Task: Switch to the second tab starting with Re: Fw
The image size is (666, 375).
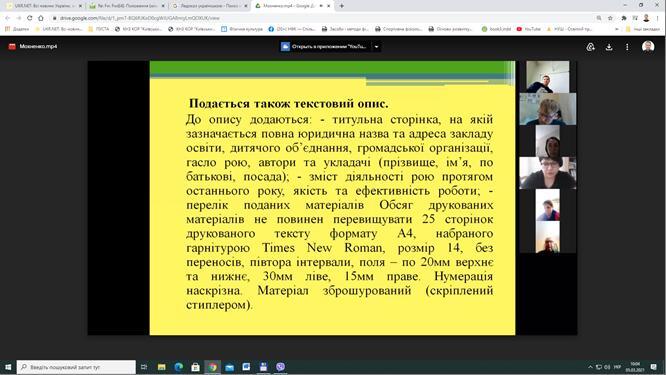Action: (127, 6)
